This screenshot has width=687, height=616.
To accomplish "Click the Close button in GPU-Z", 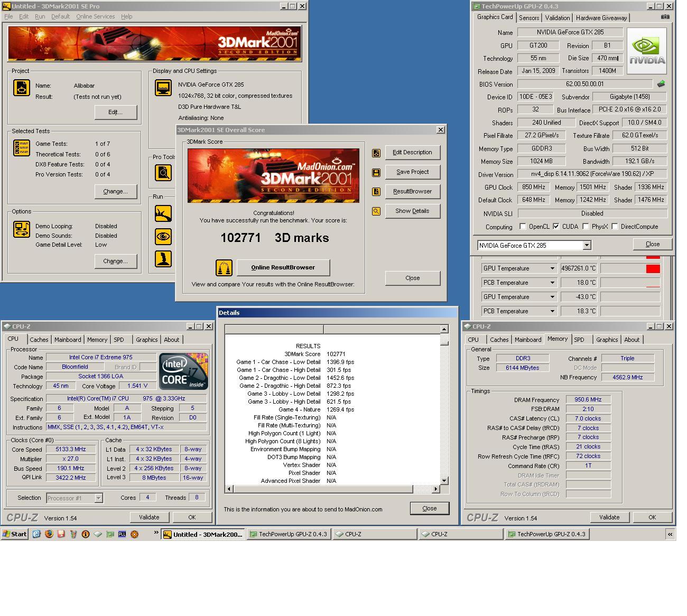I will [652, 244].
